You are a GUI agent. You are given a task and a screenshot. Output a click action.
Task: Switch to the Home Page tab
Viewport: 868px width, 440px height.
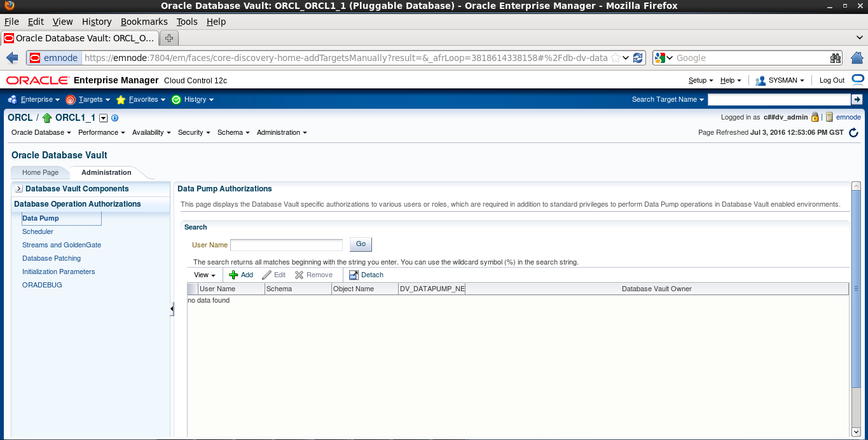(40, 172)
